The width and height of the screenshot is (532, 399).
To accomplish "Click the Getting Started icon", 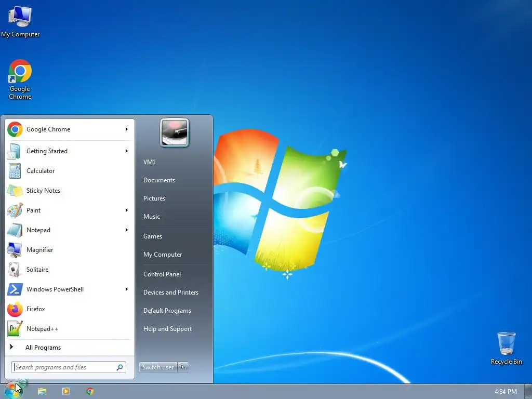I will [x=14, y=151].
